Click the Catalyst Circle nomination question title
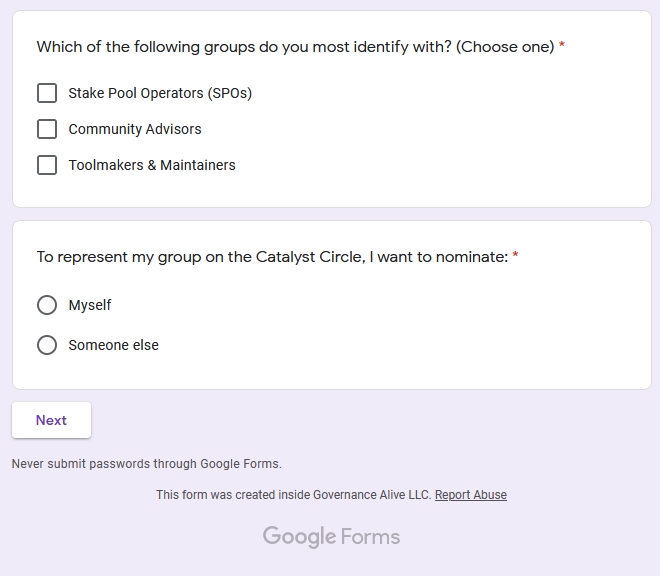 click(272, 257)
